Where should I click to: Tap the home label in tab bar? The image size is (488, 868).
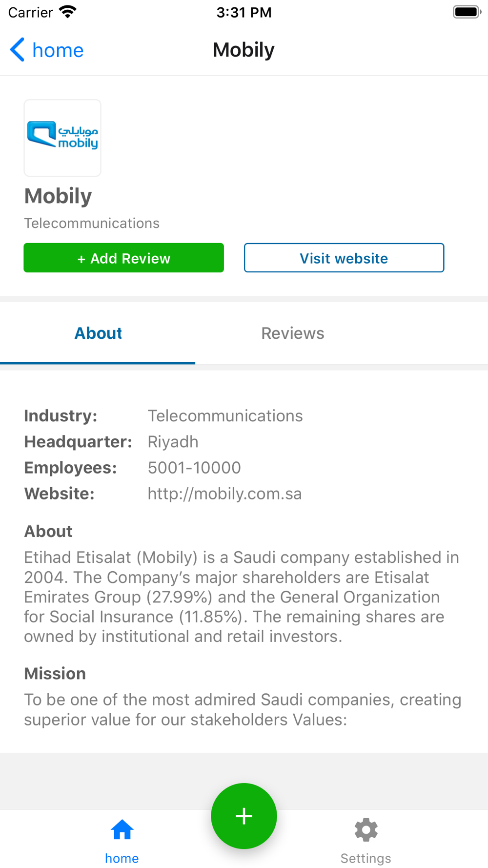click(122, 858)
